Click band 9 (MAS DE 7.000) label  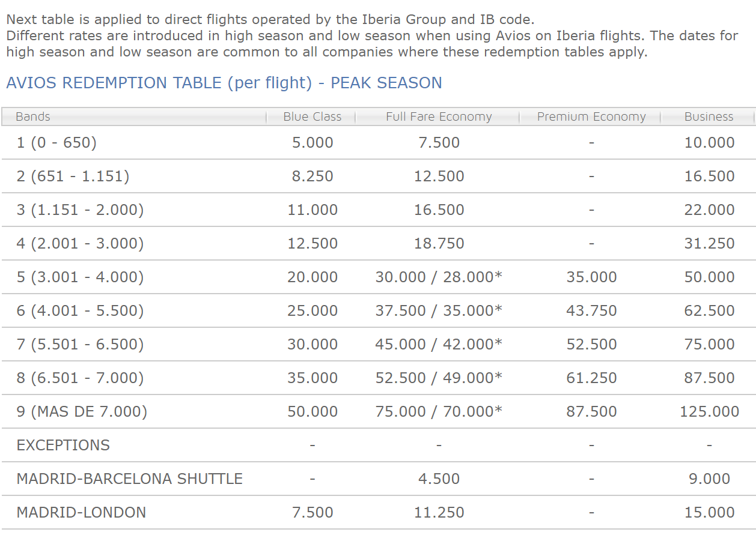point(82,411)
